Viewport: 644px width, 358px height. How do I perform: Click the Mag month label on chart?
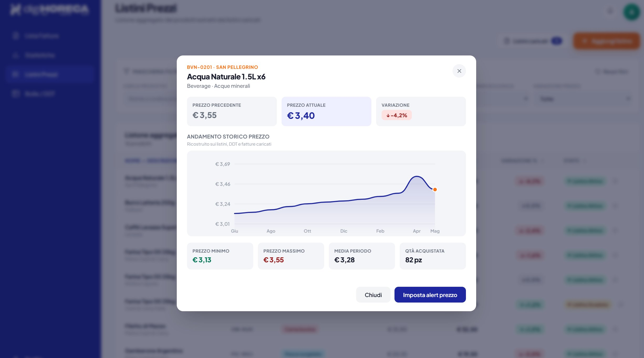pos(435,231)
